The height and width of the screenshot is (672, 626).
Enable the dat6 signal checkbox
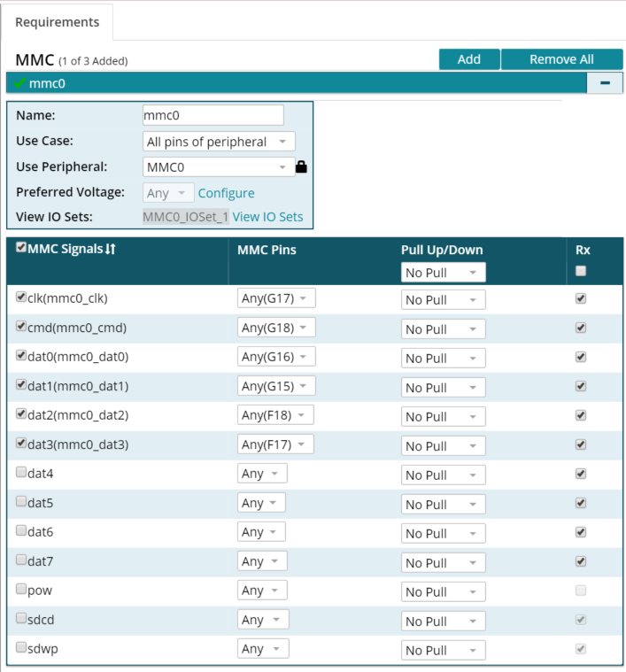click(x=21, y=530)
